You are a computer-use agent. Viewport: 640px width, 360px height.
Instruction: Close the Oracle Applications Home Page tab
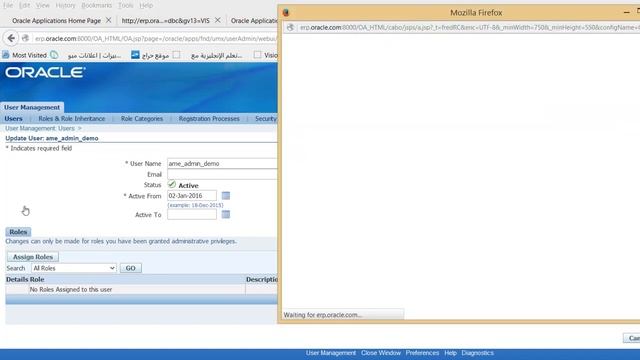tap(108, 20)
